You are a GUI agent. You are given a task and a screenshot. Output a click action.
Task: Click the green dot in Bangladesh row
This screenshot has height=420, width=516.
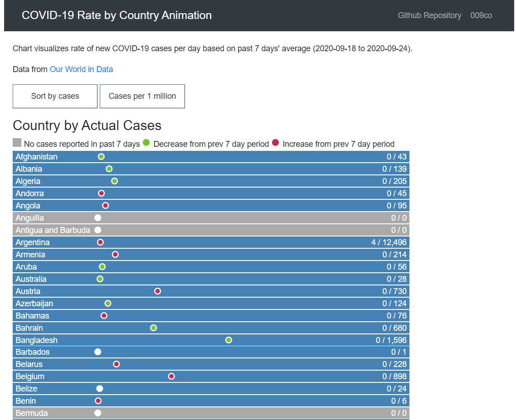pos(229,340)
